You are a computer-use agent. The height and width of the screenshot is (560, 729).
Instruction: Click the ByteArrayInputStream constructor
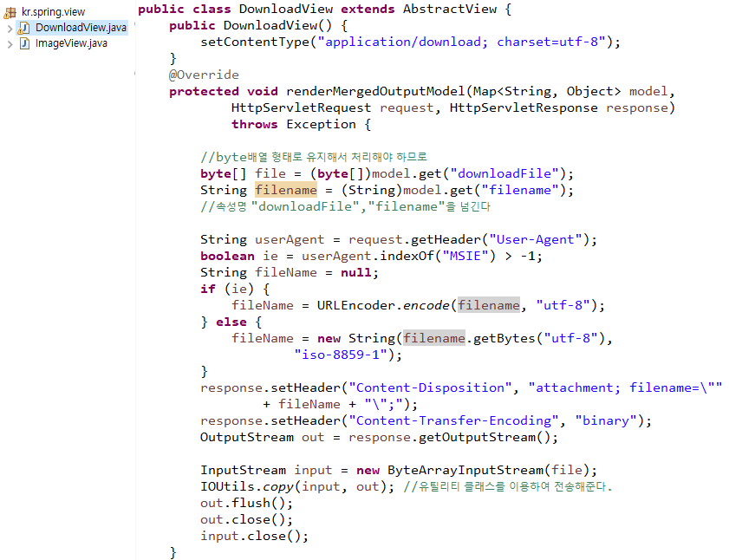point(465,470)
